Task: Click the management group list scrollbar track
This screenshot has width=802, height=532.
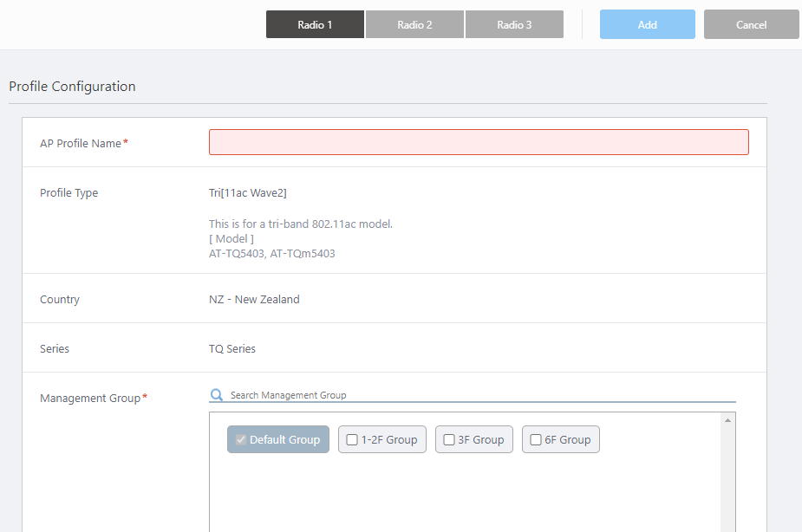Action: (x=727, y=485)
